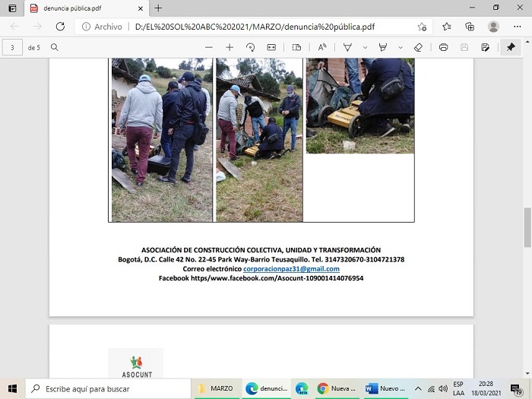Viewport: 532px width, 399px height.
Task: Open the tab actions menu icon
Action: (x=12, y=8)
